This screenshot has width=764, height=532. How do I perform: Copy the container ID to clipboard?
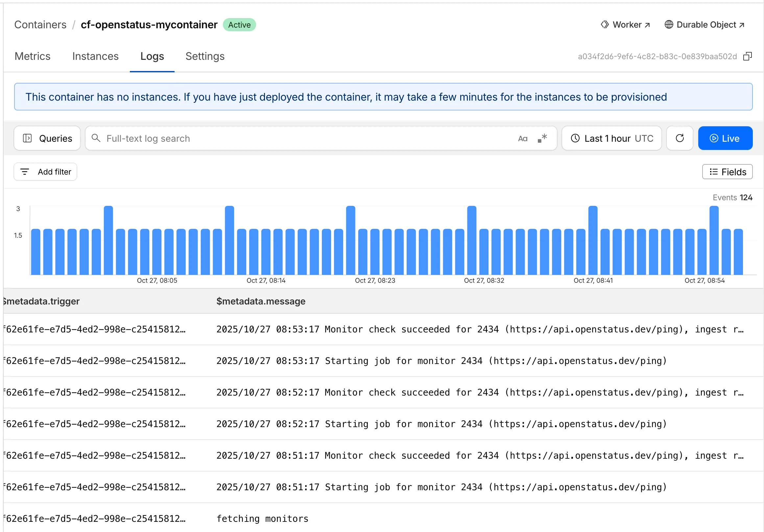click(747, 56)
